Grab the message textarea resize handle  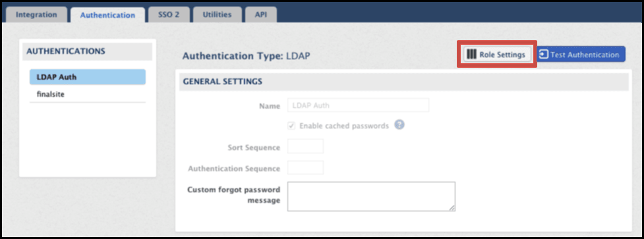coord(452,208)
